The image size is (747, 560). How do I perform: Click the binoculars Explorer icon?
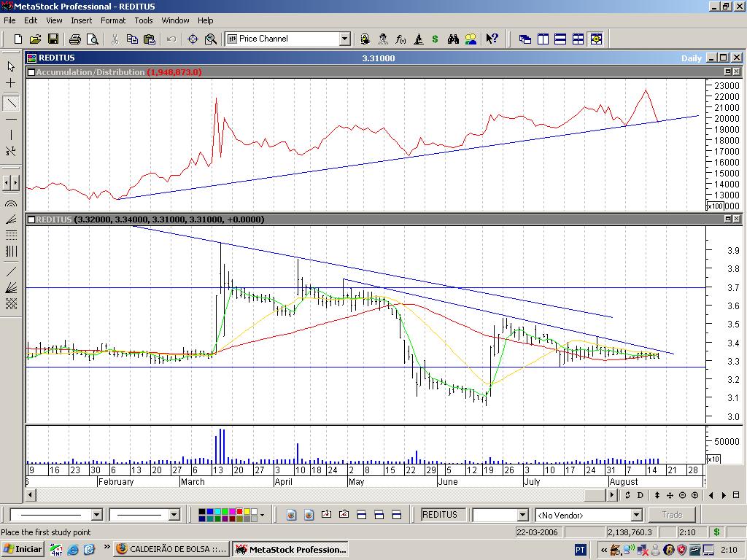453,39
